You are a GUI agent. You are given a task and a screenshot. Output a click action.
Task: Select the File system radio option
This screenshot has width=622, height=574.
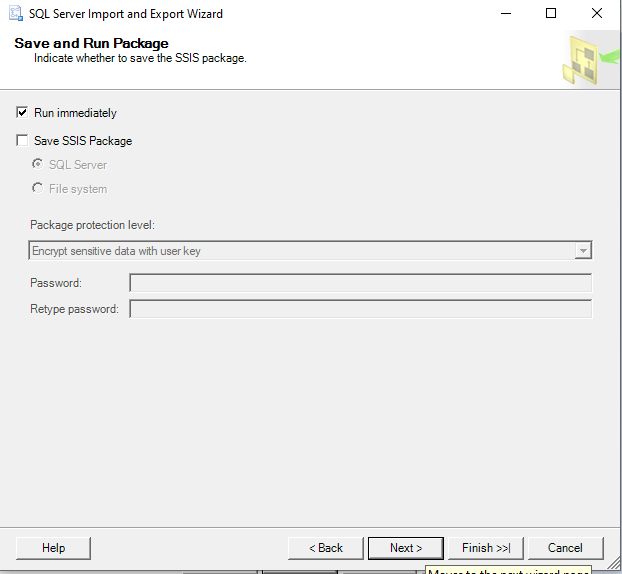point(37,188)
